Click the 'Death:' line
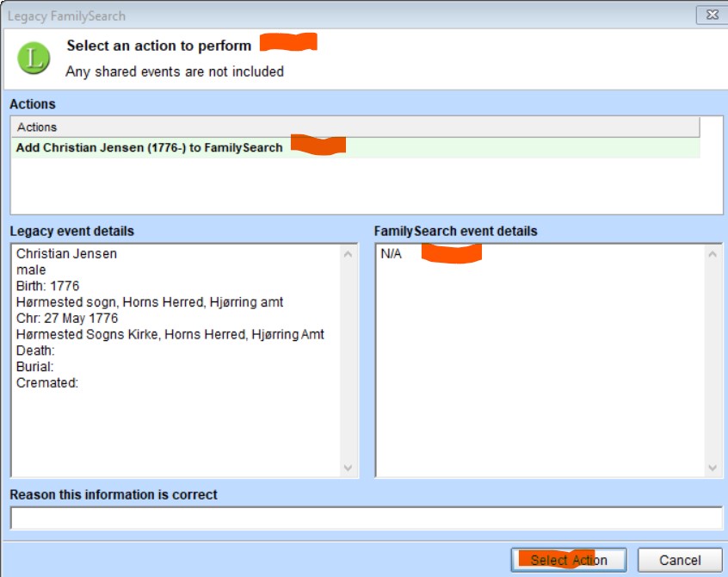Viewport: 728px width, 577px height. [x=35, y=351]
